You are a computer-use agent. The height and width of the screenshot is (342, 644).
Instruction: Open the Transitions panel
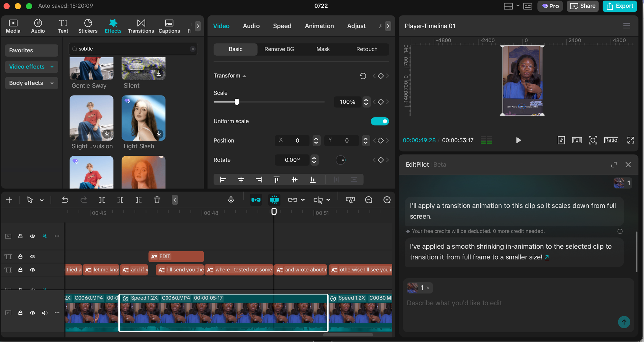141,26
